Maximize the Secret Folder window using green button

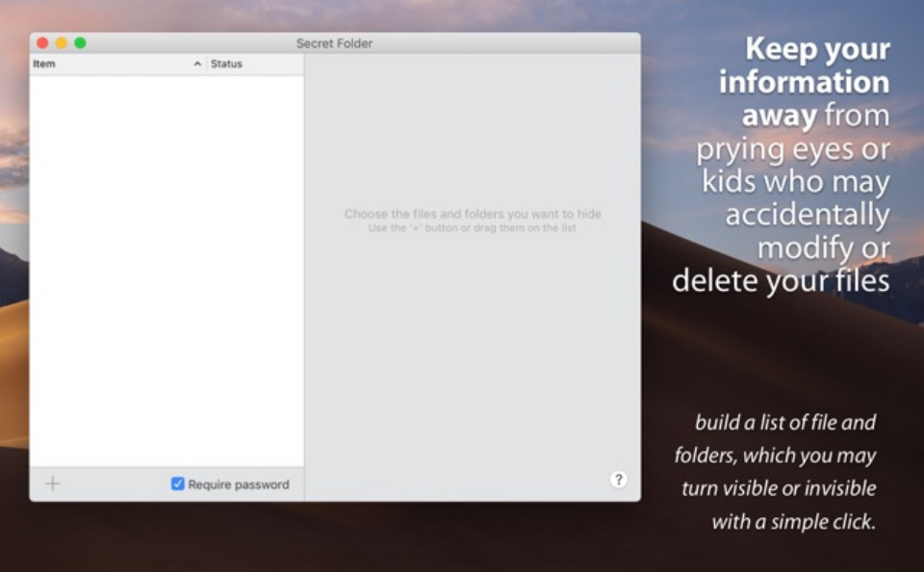[x=80, y=43]
